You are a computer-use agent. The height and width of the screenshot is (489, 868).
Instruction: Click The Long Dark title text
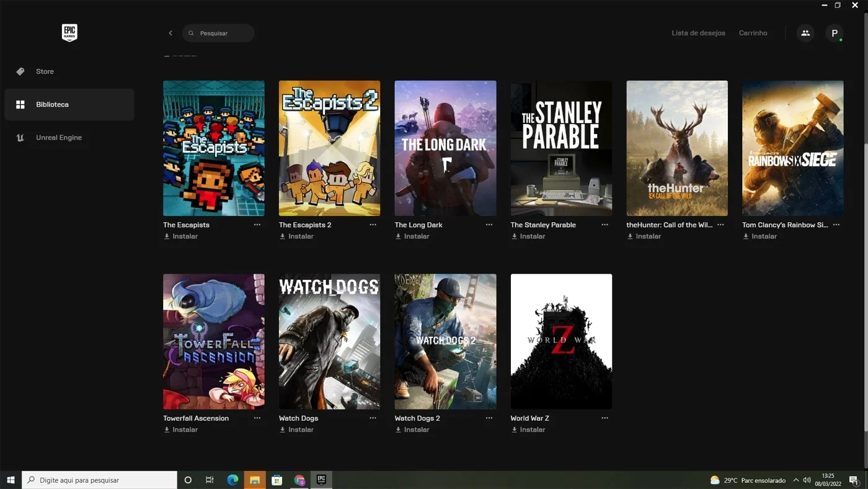click(x=418, y=225)
